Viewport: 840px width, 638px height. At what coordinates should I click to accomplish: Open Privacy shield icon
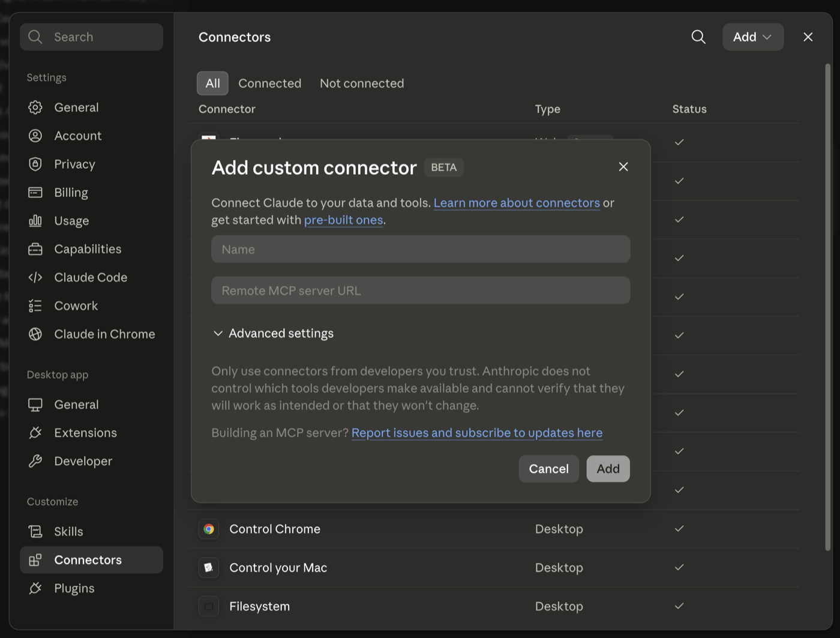(x=35, y=164)
